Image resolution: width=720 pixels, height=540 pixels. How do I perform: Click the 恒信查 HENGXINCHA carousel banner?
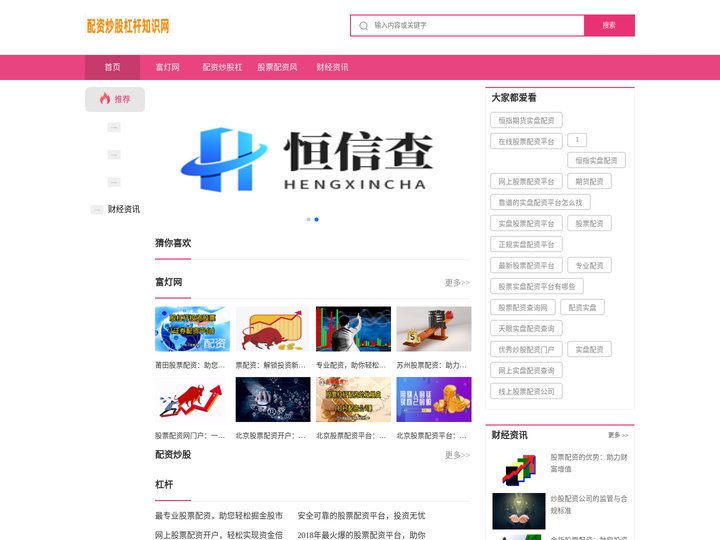click(312, 159)
